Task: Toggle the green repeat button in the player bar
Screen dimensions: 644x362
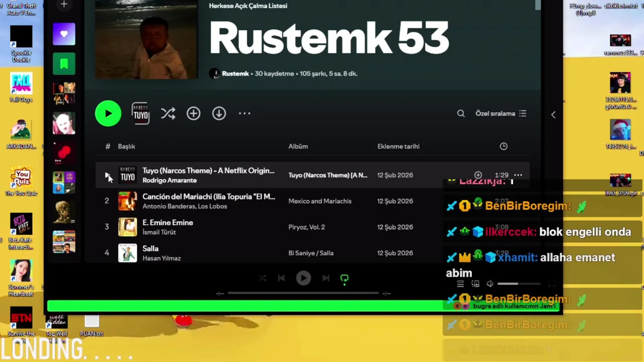Action: click(x=345, y=279)
